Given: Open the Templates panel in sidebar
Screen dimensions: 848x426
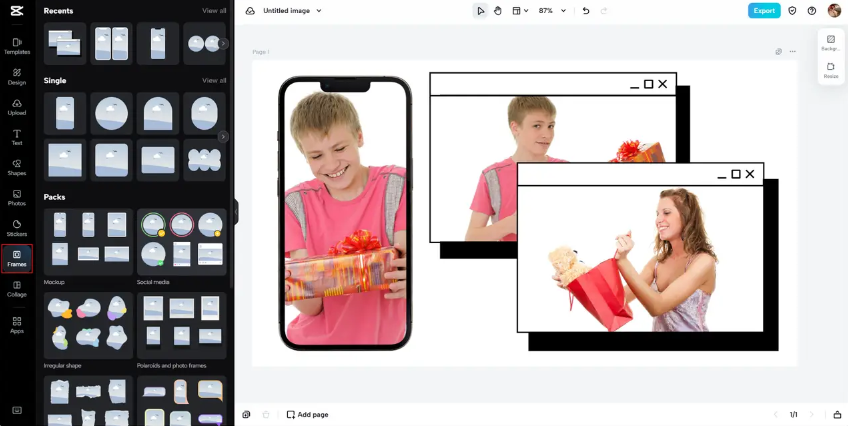Looking at the screenshot, I should 16,45.
